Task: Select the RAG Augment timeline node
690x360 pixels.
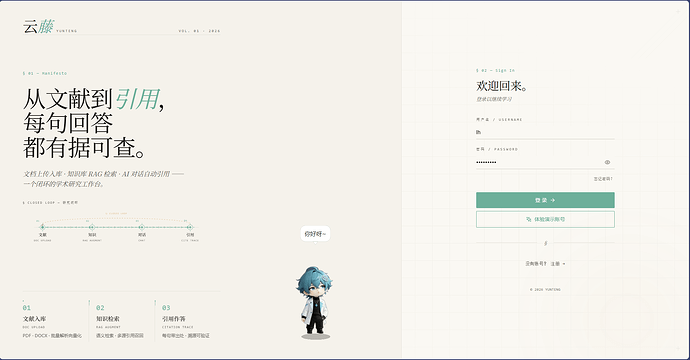Action: pos(92,228)
